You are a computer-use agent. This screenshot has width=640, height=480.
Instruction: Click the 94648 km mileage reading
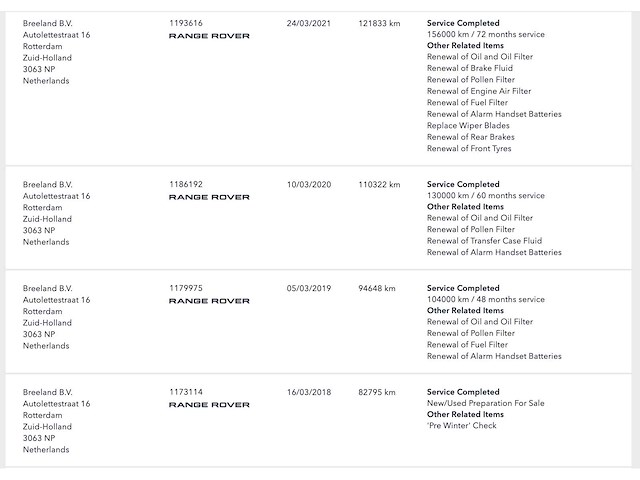coord(377,287)
